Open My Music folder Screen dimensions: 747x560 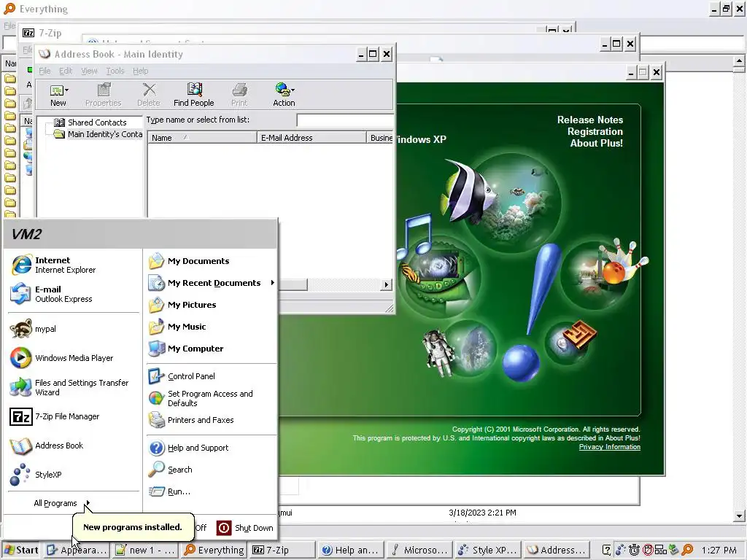212,327
